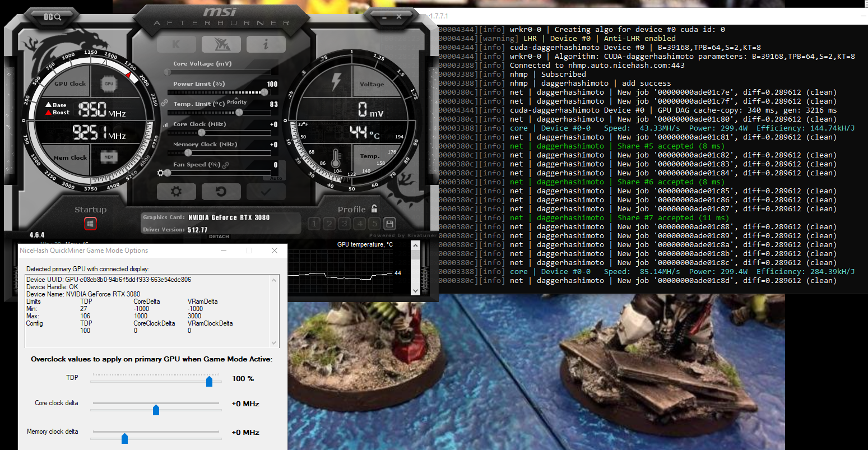Click the Core Clock slider in Afterburner
The height and width of the screenshot is (450, 868).
(x=219, y=133)
